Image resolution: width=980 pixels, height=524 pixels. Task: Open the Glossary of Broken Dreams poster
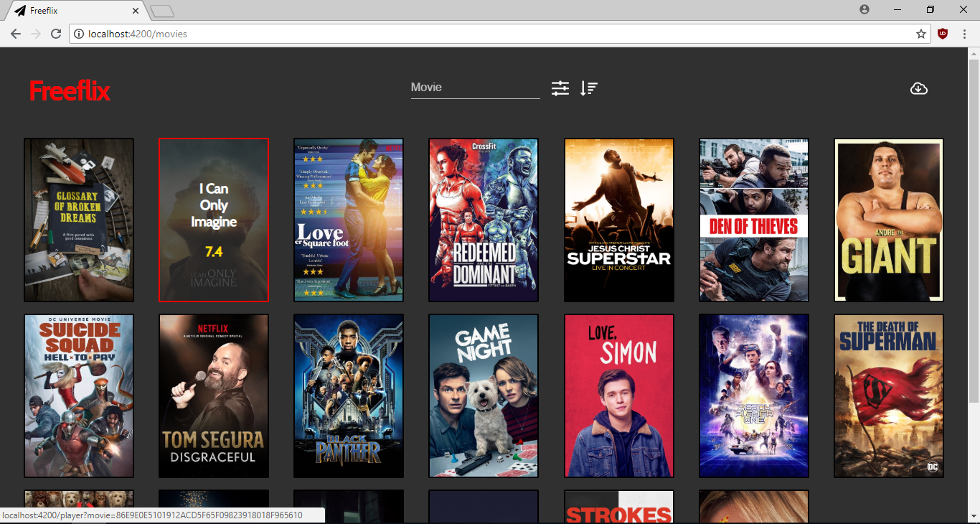point(79,220)
